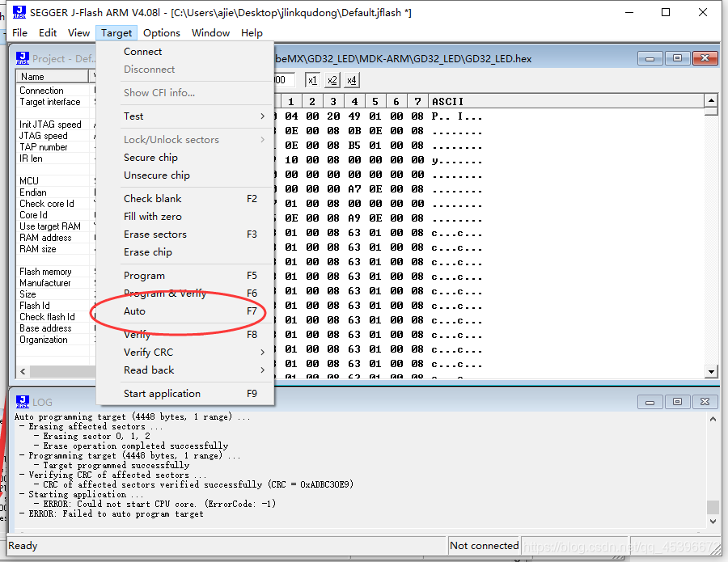Screen dimensions: 728x562
Task: Select the Endian row
Action: coord(56,192)
